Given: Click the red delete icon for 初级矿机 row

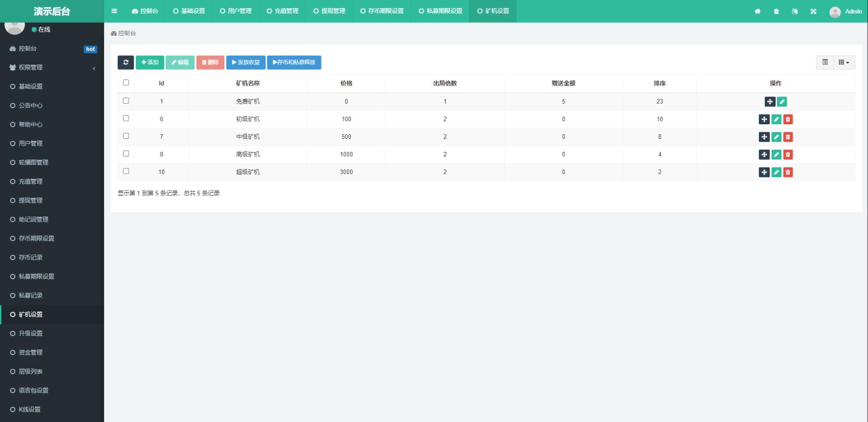Looking at the screenshot, I should (x=788, y=119).
